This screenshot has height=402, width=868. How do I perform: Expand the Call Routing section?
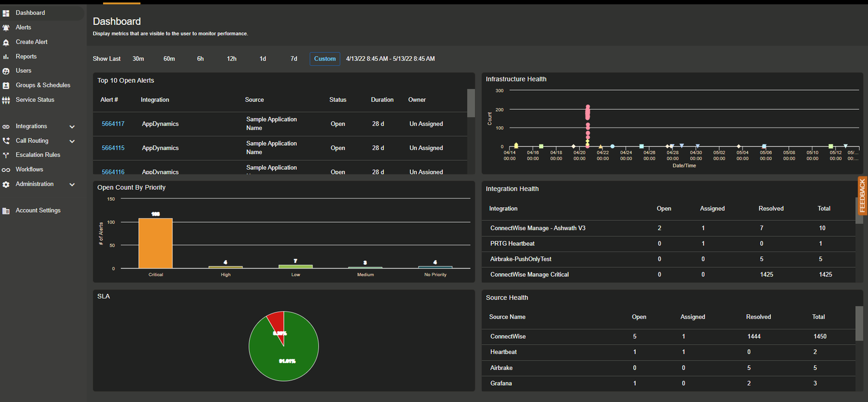[72, 141]
